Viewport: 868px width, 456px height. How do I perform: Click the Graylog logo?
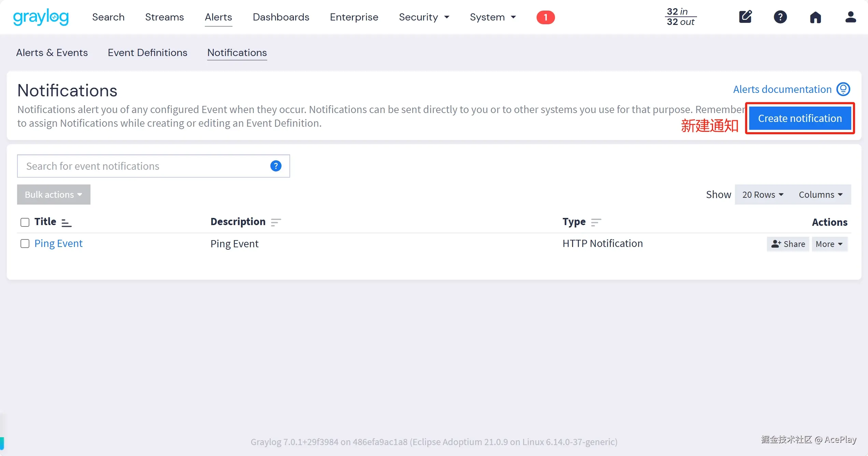pos(41,17)
